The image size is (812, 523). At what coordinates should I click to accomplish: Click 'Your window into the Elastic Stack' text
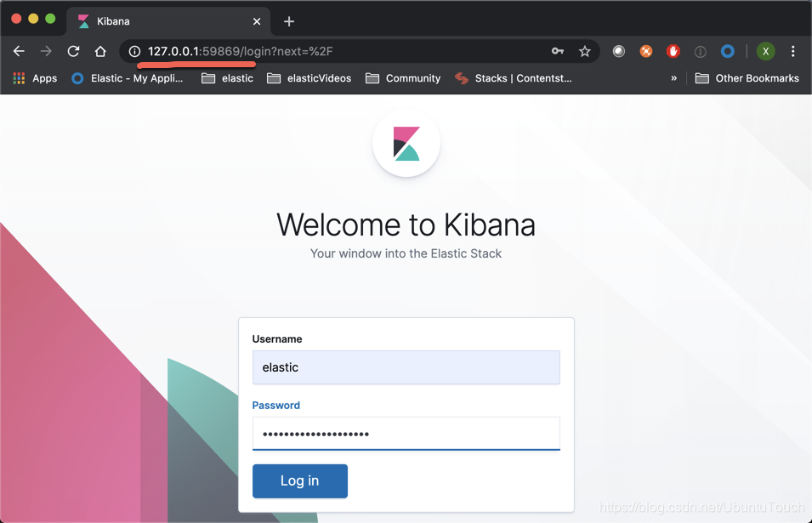[x=406, y=253]
